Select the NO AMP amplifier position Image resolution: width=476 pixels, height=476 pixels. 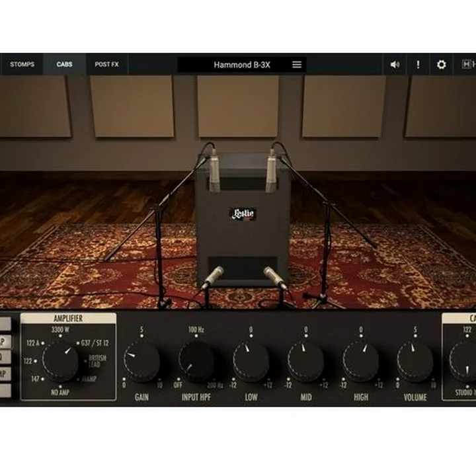(60, 393)
